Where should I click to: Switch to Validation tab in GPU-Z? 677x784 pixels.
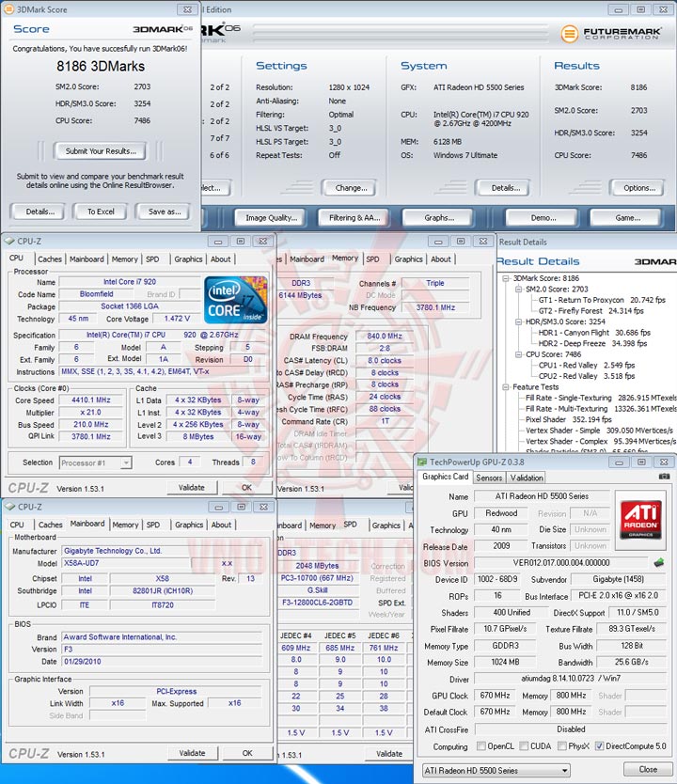click(527, 478)
